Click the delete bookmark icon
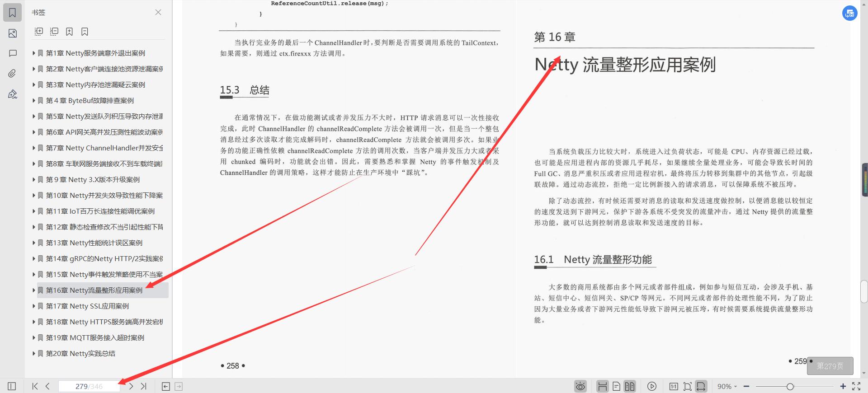 pyautogui.click(x=85, y=32)
